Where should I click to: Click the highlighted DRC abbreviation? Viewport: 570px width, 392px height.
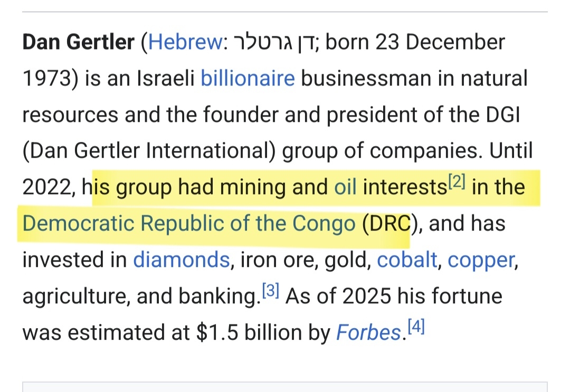[387, 224]
